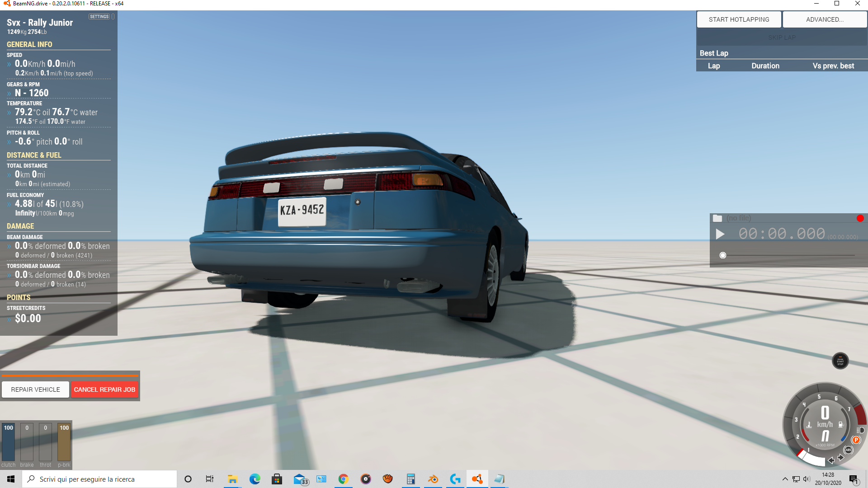Click the volume icon in system tray
868x488 pixels.
807,479
